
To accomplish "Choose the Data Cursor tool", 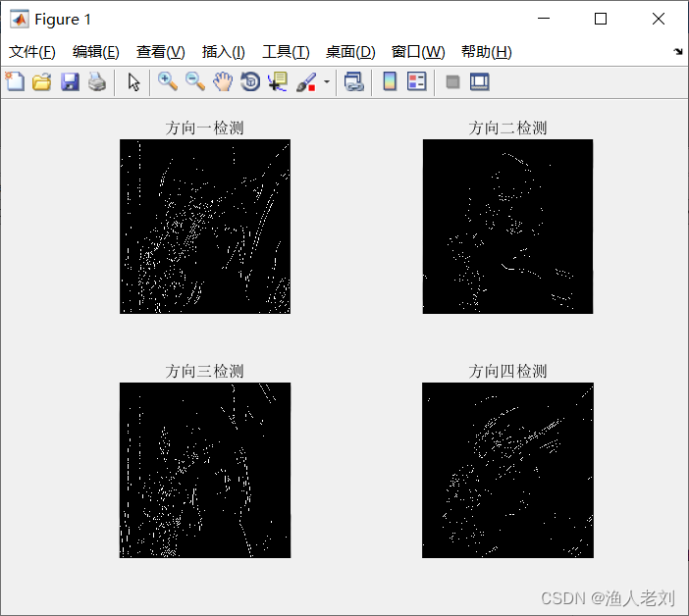I will pos(278,81).
